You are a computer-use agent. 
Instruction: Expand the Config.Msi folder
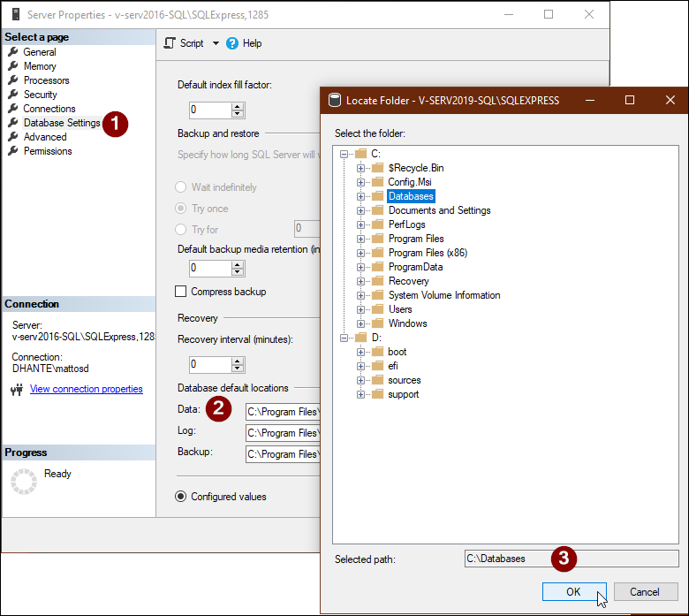point(360,182)
